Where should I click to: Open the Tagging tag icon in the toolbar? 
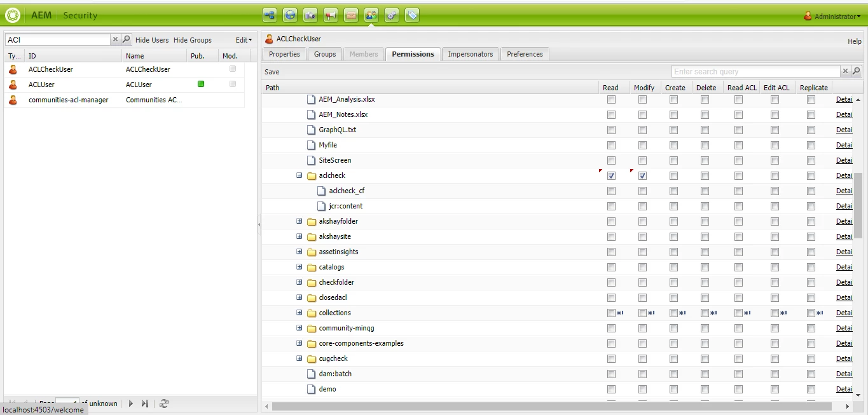[412, 15]
